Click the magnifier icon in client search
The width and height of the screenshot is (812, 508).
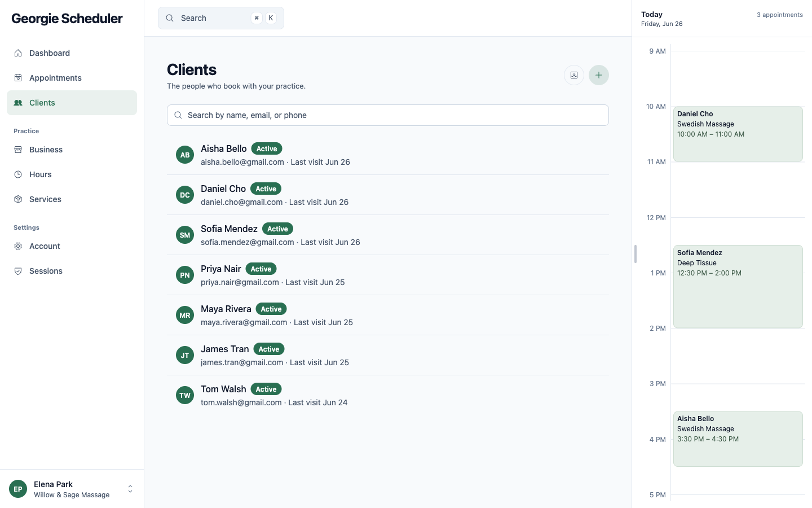pos(178,115)
